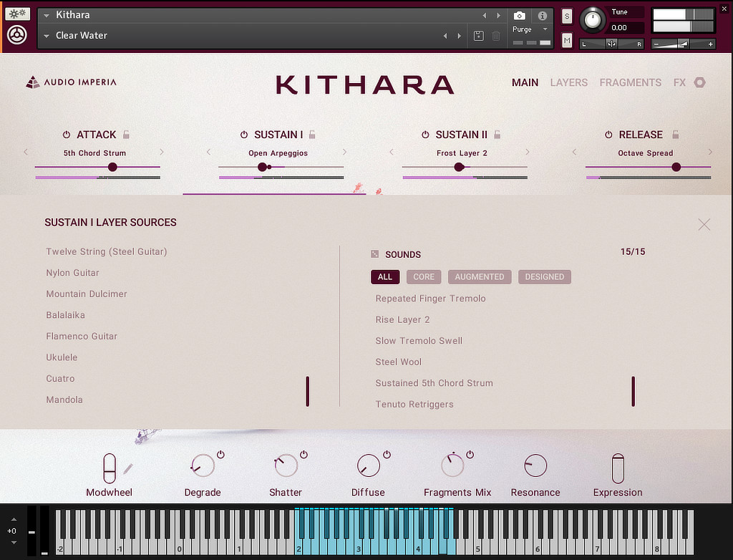
Task: Select next instrument with Kithara right arrow
Action: coord(499,16)
